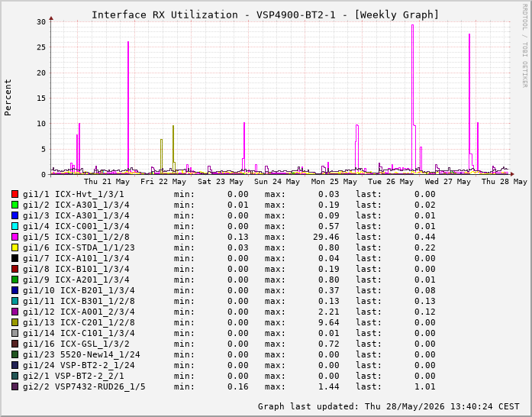Click the legend label gi1/16 ICX-GSL_1/3/2
This screenshot has width=532, height=417.
click(76, 344)
